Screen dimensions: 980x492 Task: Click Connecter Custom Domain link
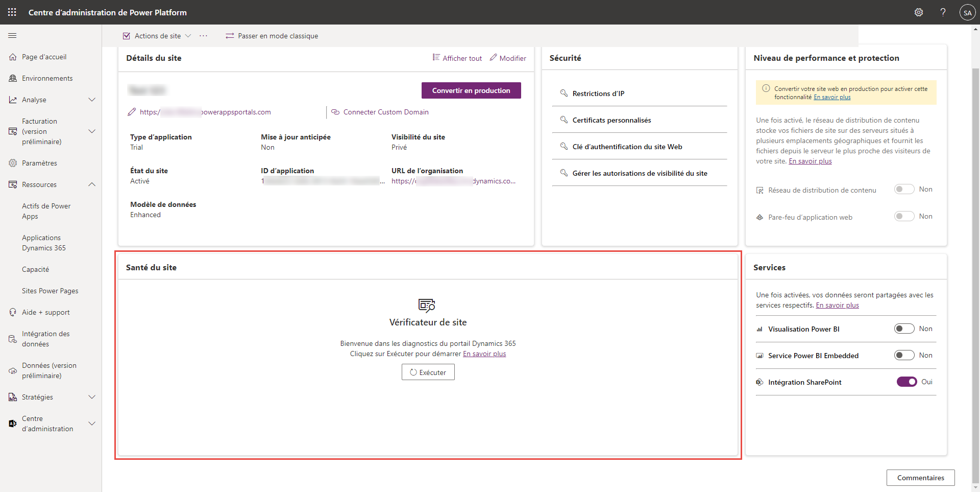point(380,112)
